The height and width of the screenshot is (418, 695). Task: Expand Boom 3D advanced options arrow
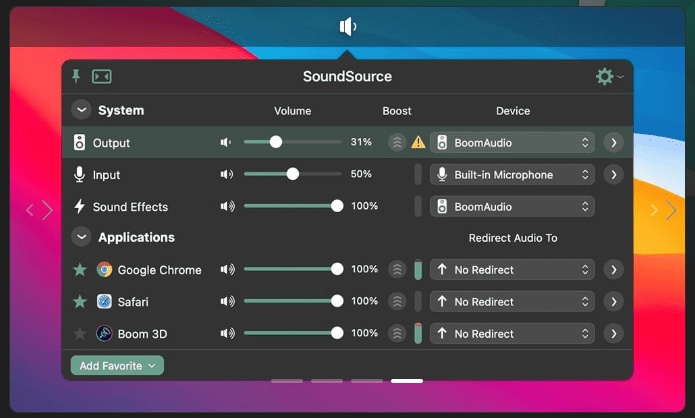coord(614,333)
